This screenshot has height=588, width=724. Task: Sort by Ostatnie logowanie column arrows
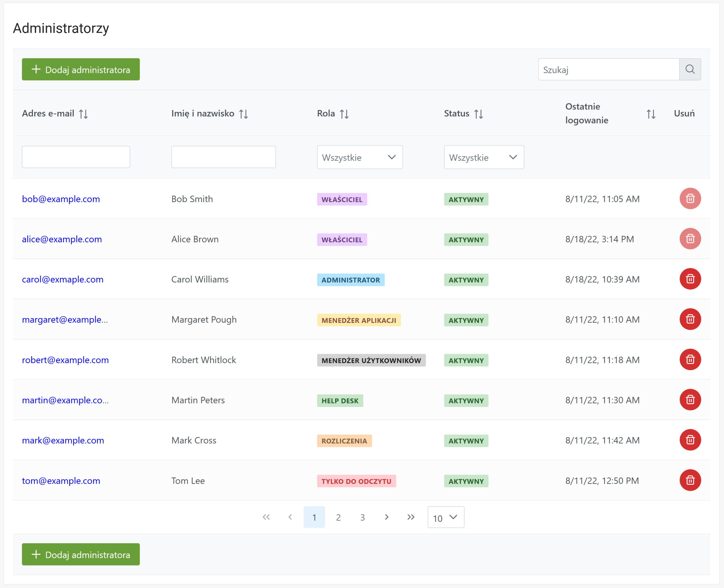tap(651, 114)
